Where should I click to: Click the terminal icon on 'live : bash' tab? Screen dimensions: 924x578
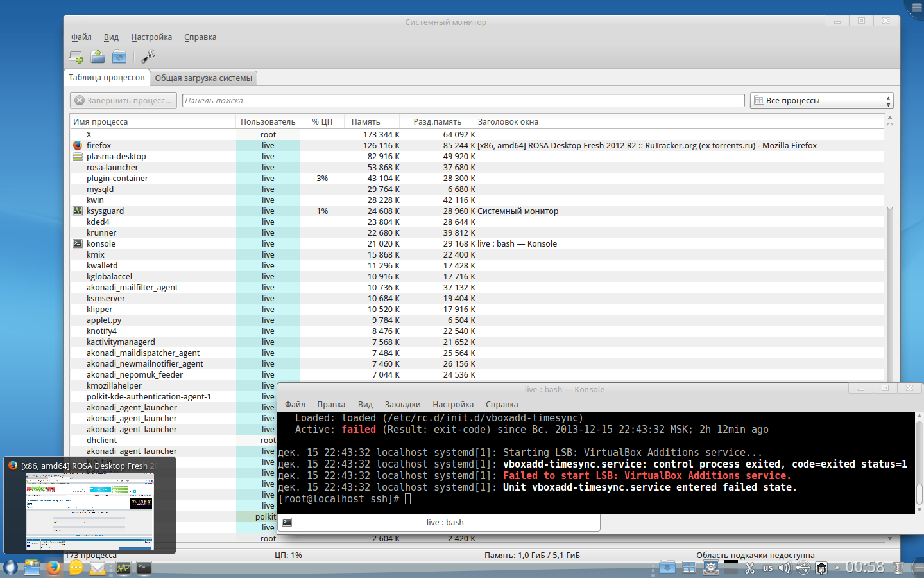287,523
